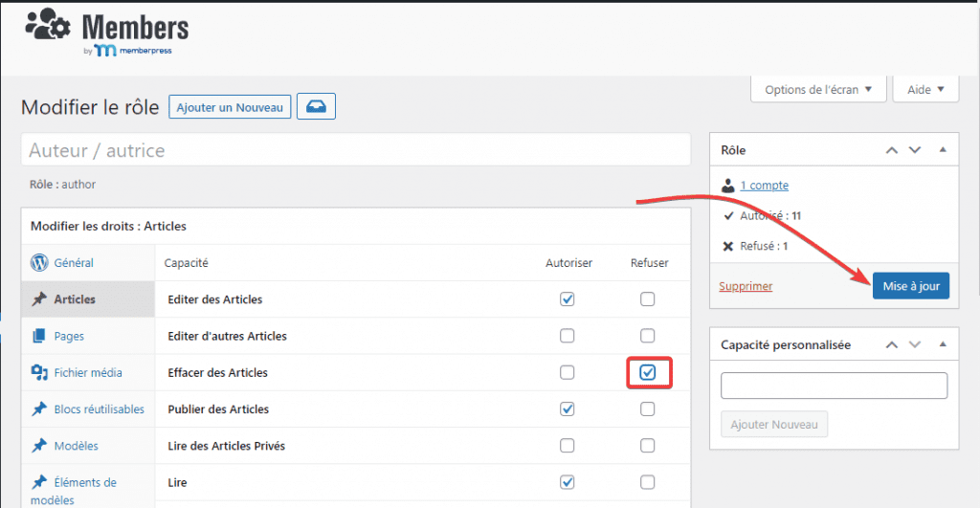Viewport: 980px width, 508px height.
Task: Click the checkmark icon beside Autorisé
Action: (x=728, y=216)
